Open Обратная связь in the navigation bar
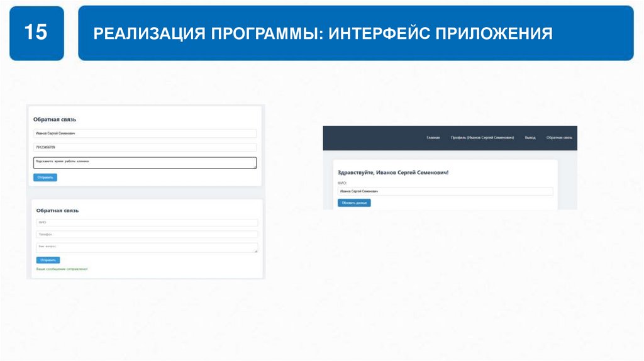 click(559, 138)
